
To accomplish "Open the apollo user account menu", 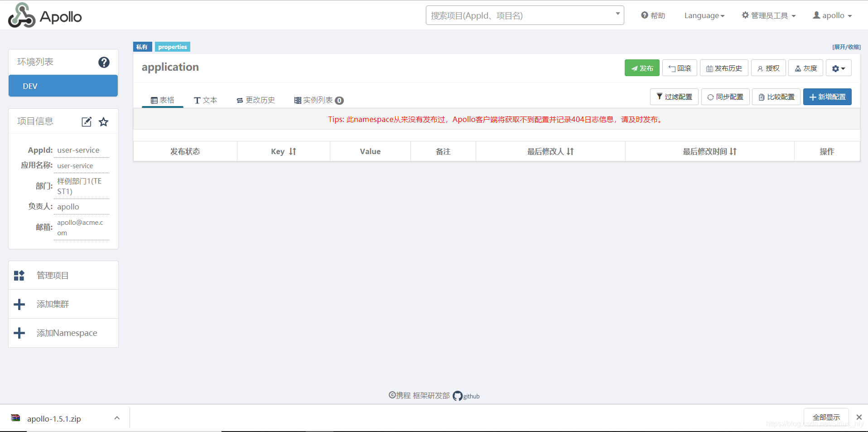I will click(833, 15).
